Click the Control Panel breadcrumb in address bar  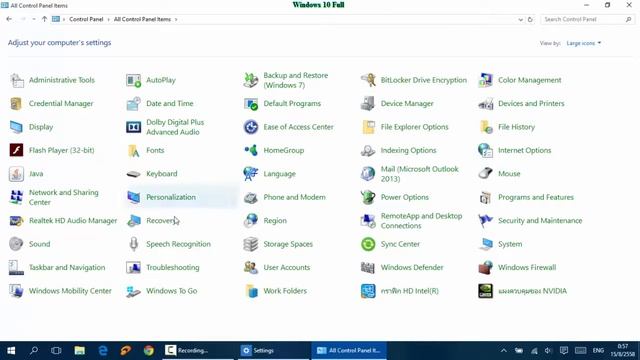pos(86,19)
